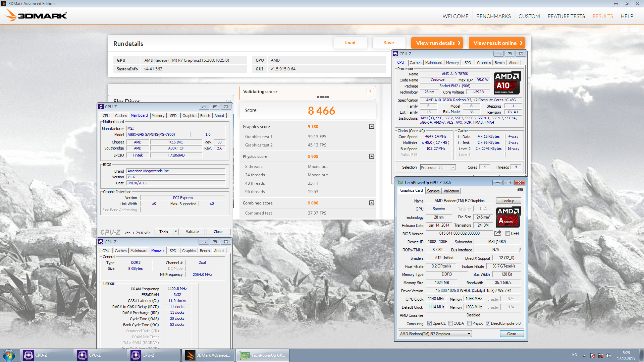
Task: Open SPD tab in CPU-Z Mainboard window
Action: (173, 116)
